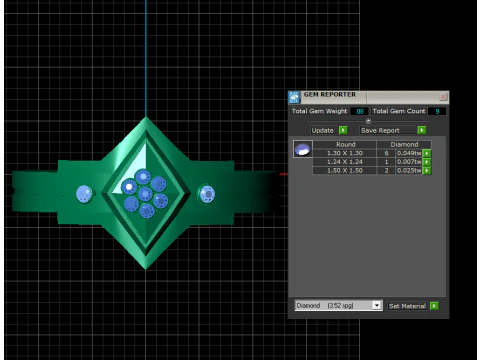Viewport: 480px width, 360px height.
Task: Click the green arrow on the 0.025tw row
Action: point(427,170)
